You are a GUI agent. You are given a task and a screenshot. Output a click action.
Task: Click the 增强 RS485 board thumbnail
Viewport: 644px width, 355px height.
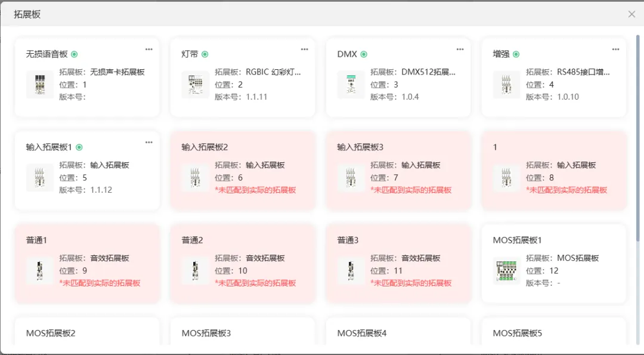(506, 85)
